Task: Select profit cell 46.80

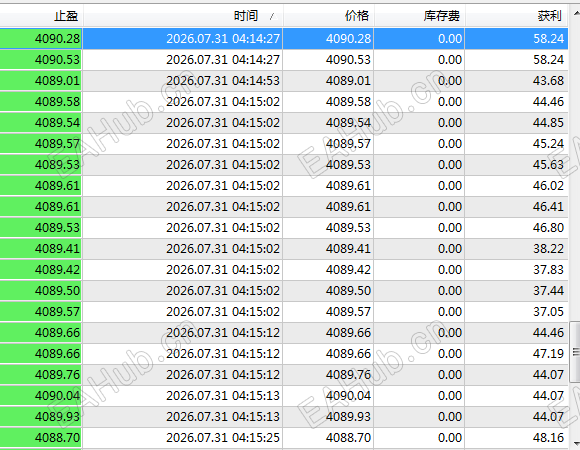Action: [516, 228]
